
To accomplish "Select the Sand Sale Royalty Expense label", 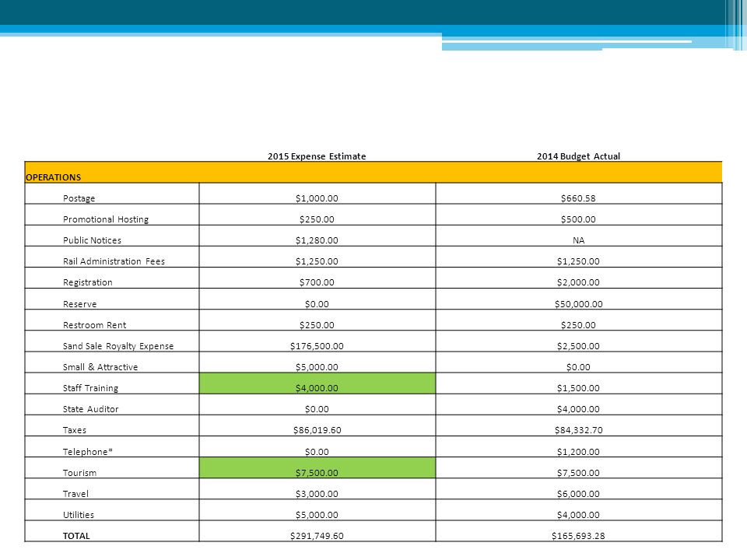I will click(118, 345).
